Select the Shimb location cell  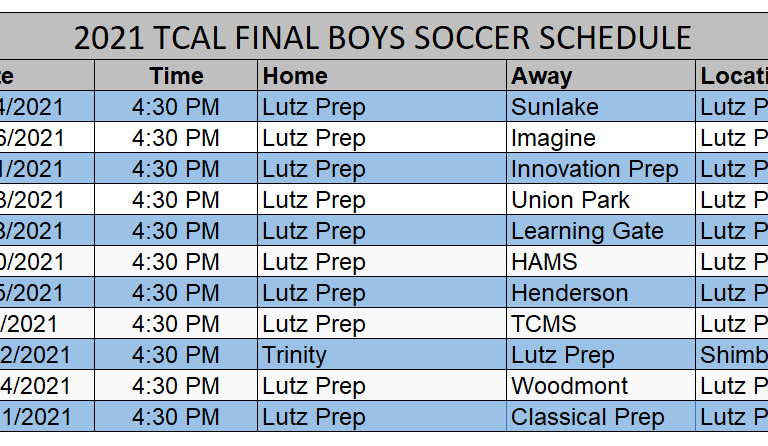[732, 354]
